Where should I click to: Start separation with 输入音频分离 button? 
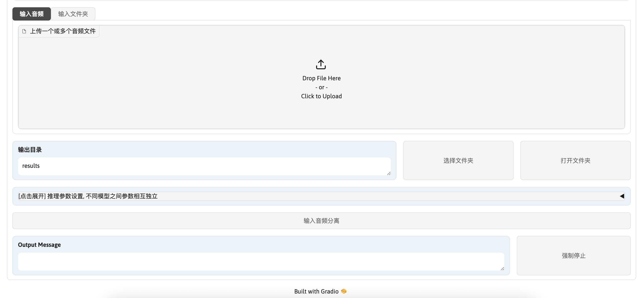pos(321,221)
